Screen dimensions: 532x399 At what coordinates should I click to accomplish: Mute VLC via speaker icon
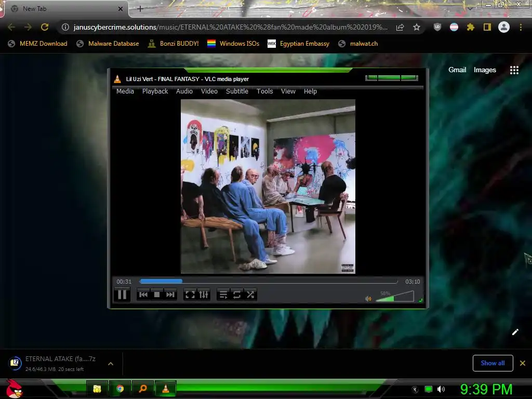click(368, 299)
